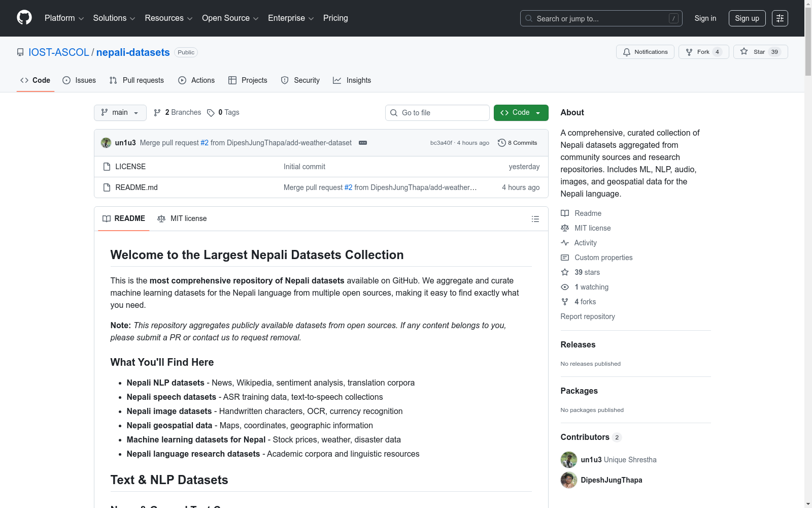View the 39 stars link

[x=580, y=272]
